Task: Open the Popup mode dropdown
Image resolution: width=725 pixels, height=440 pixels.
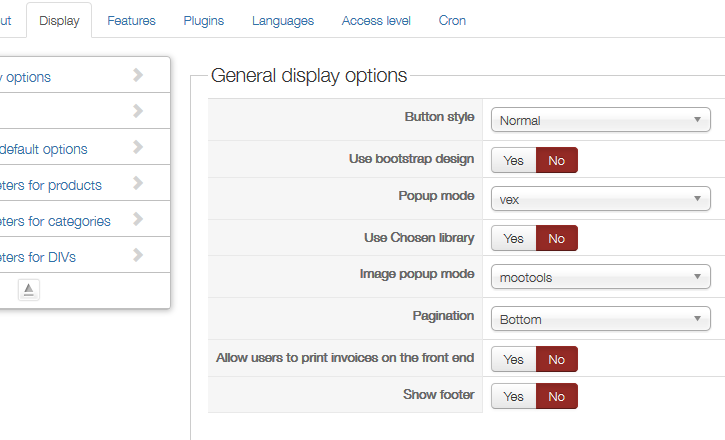Action: [600, 199]
